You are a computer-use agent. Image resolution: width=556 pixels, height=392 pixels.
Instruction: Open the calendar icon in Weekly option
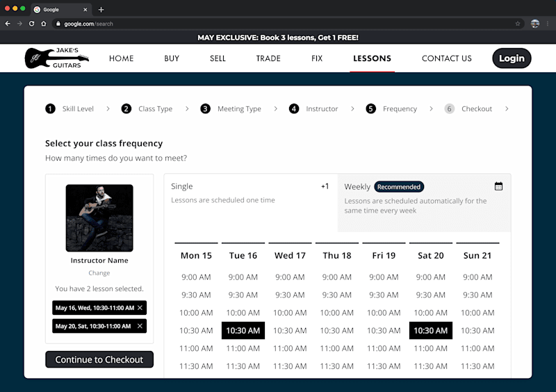click(498, 186)
